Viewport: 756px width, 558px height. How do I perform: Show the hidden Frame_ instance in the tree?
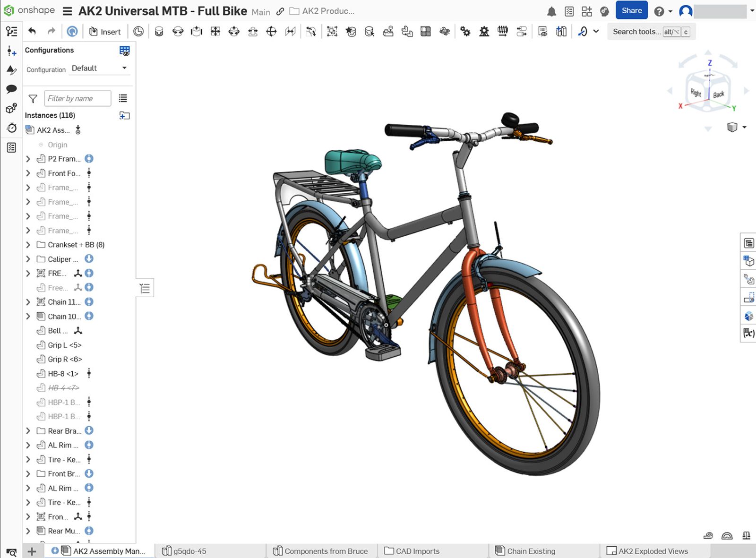61,188
